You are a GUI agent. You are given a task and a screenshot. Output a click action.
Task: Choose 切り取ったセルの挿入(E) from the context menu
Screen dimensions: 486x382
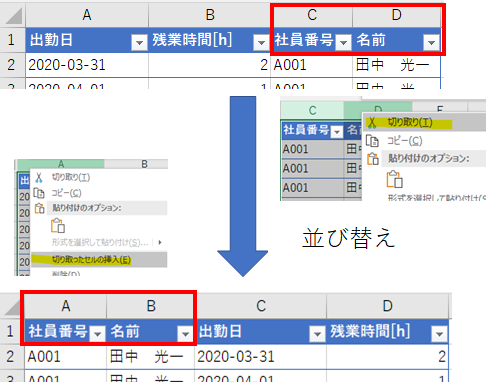99,260
